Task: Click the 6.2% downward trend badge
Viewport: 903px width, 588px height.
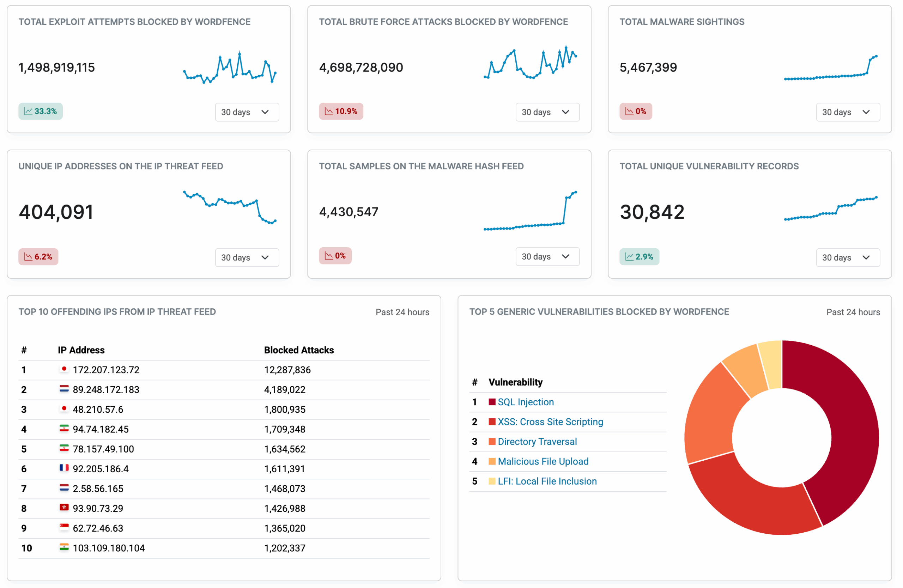Action: click(x=38, y=257)
